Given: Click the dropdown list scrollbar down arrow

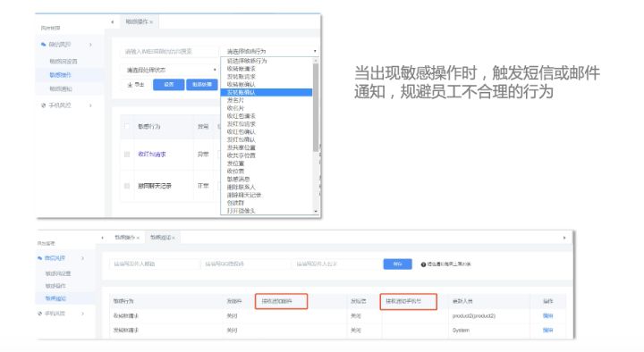Looking at the screenshot, I should [316, 211].
